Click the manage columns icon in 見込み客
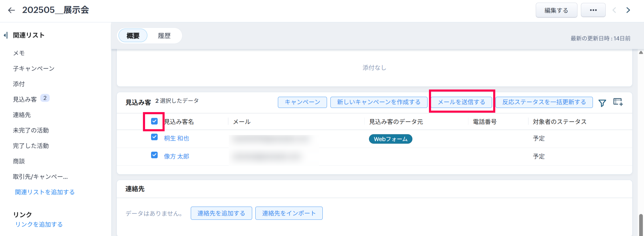This screenshot has height=236, width=644. (618, 102)
